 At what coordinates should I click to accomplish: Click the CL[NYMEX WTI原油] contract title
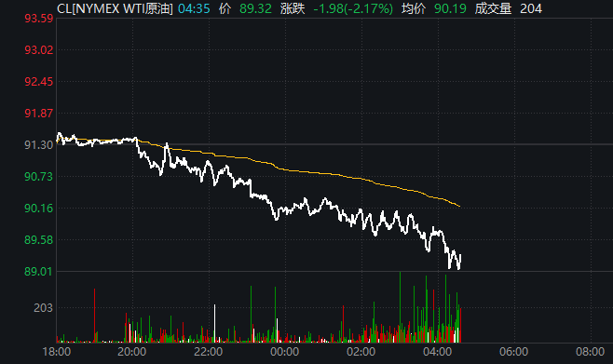click(x=115, y=8)
